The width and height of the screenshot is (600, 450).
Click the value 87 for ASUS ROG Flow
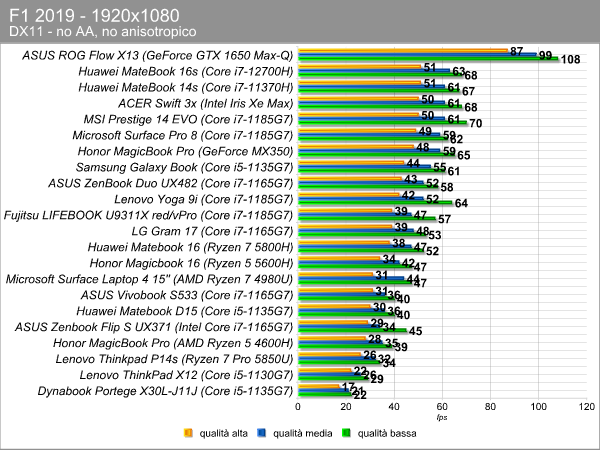[x=517, y=51]
